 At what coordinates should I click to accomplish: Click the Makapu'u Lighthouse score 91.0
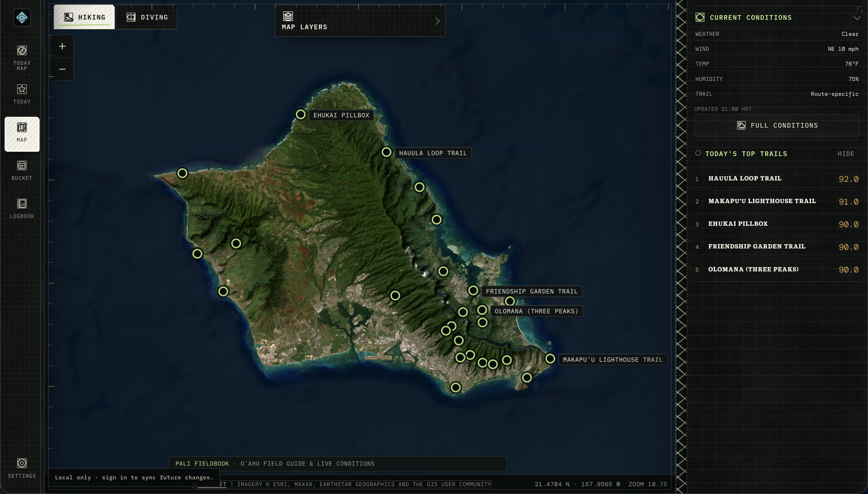[x=848, y=202]
